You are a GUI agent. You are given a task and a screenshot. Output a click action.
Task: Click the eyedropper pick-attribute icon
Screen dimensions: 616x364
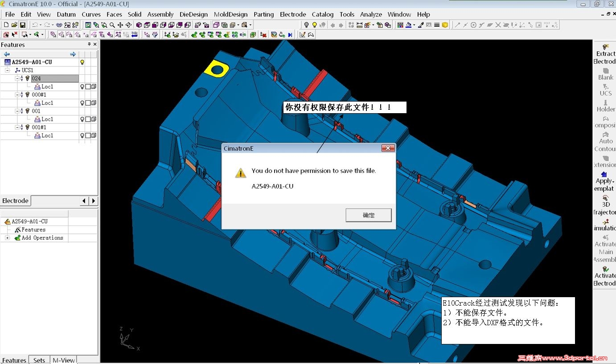click(421, 25)
